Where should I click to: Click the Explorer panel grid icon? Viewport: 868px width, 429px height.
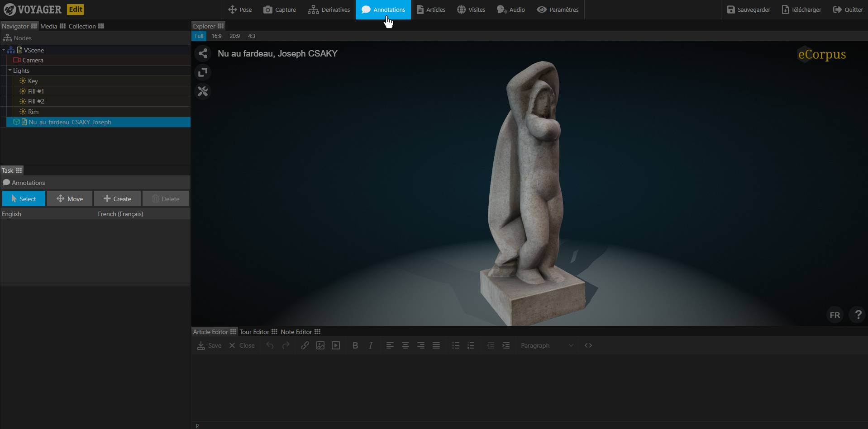click(x=221, y=26)
